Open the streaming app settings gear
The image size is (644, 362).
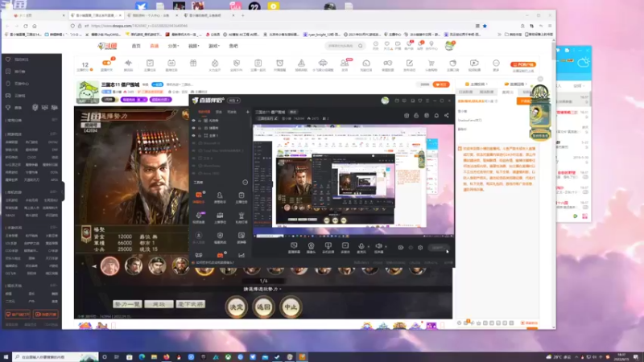420,248
